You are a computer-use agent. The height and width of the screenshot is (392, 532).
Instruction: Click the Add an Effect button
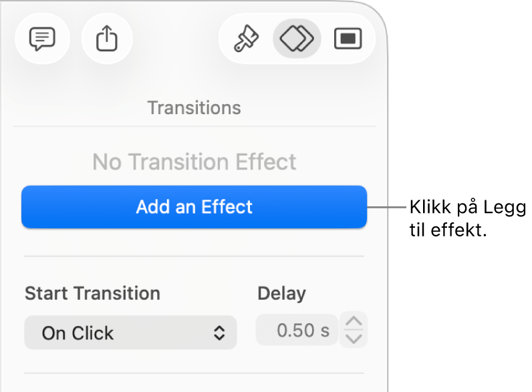point(194,207)
